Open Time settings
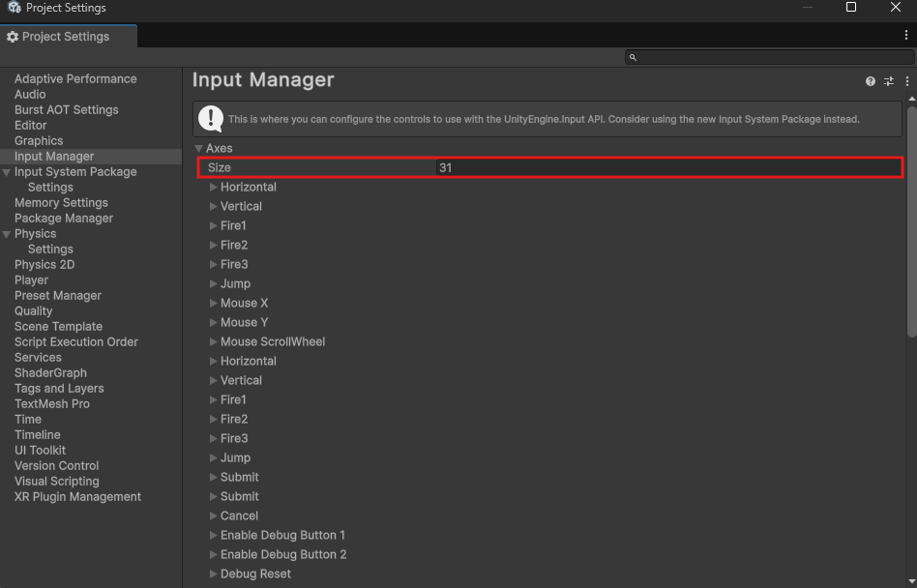The height and width of the screenshot is (588, 917). coord(27,420)
